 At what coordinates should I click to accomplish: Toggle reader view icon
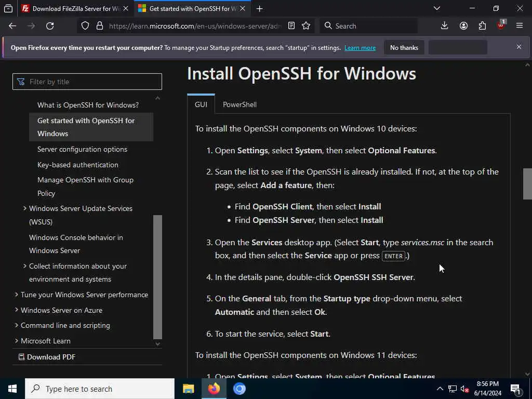(291, 26)
